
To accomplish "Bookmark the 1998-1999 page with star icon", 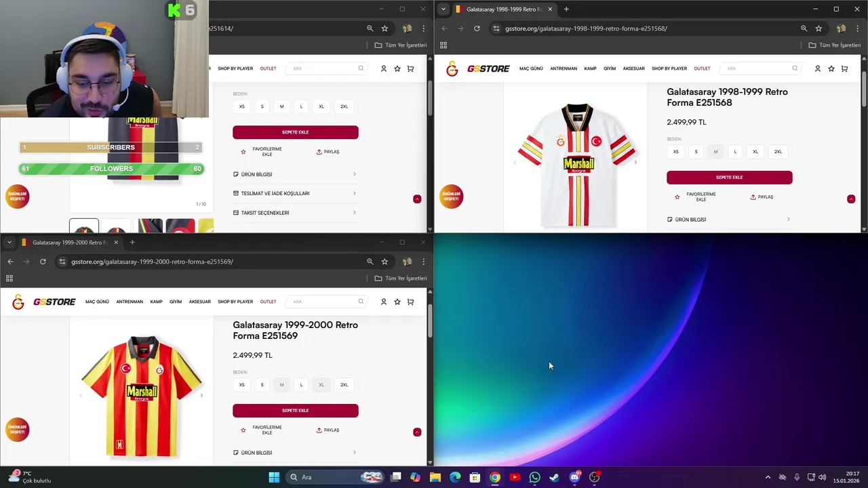I will [818, 28].
